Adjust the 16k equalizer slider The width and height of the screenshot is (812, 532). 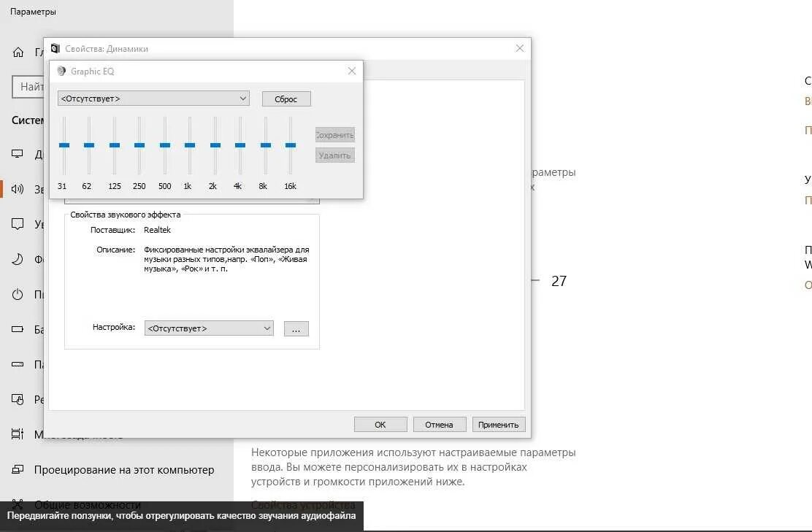tap(291, 145)
